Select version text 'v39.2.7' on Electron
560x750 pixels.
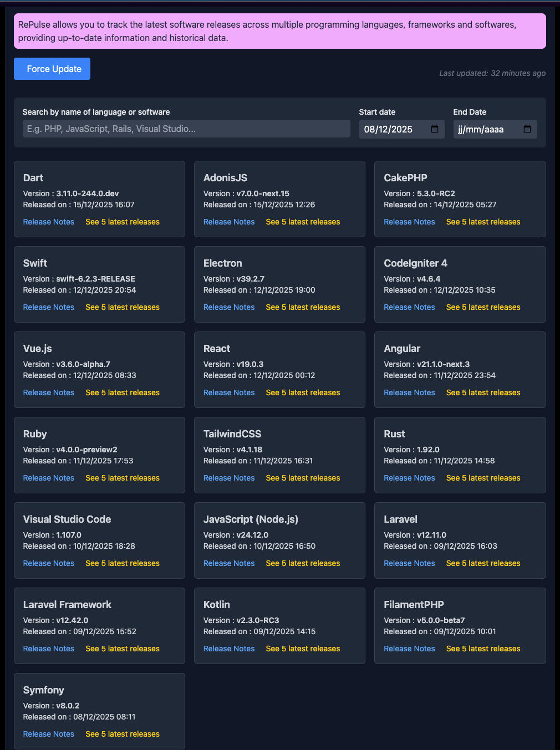[251, 279]
